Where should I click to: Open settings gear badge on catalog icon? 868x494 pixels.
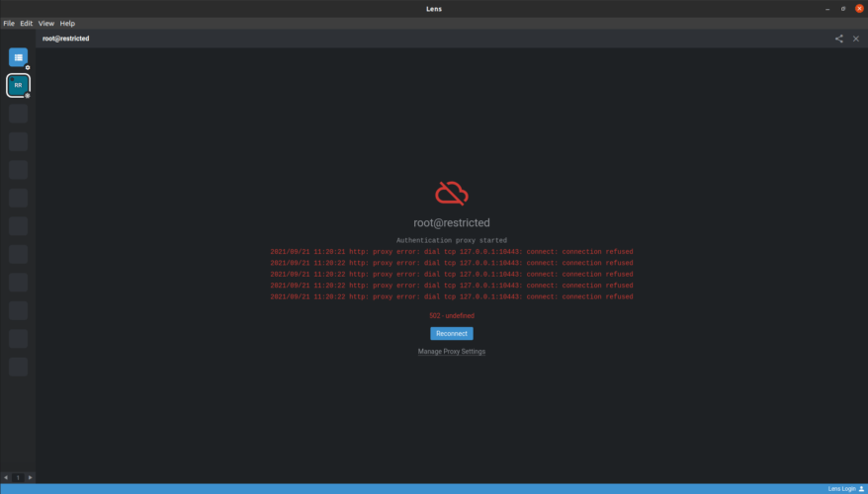point(28,67)
